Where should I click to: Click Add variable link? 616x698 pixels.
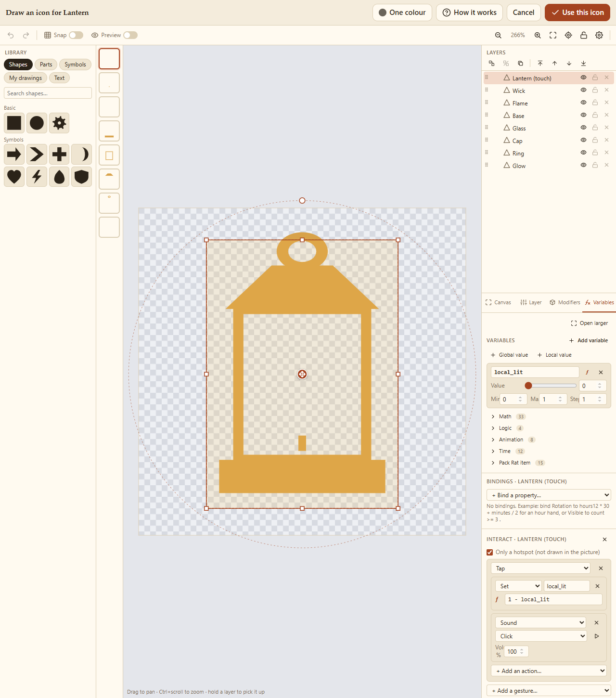[x=589, y=340]
